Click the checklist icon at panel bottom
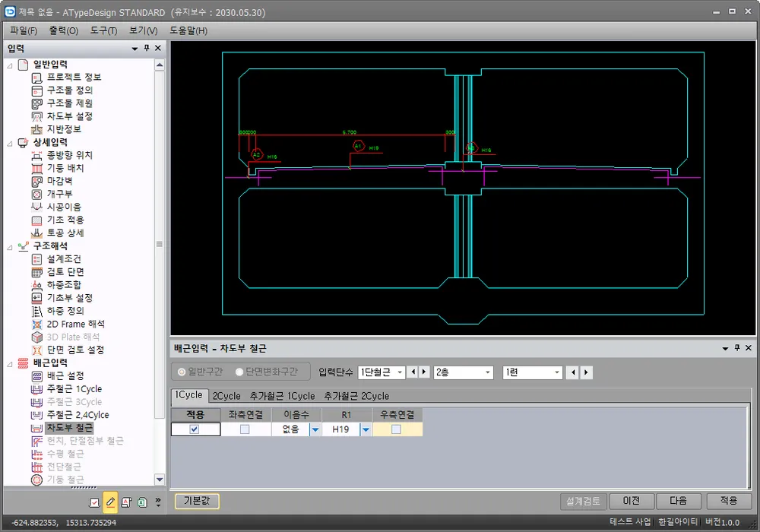The image size is (760, 532). coord(94,502)
